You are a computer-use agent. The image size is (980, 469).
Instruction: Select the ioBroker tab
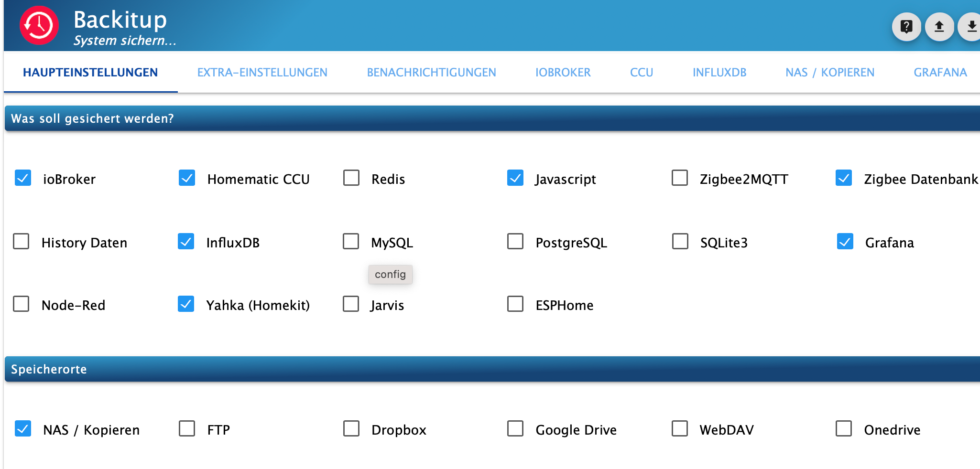[x=563, y=73]
